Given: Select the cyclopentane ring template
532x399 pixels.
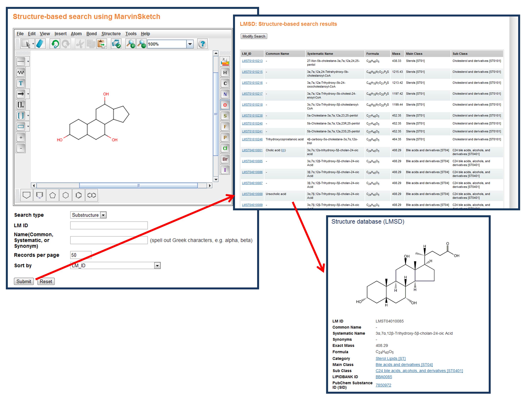Looking at the screenshot, I should tap(52, 195).
